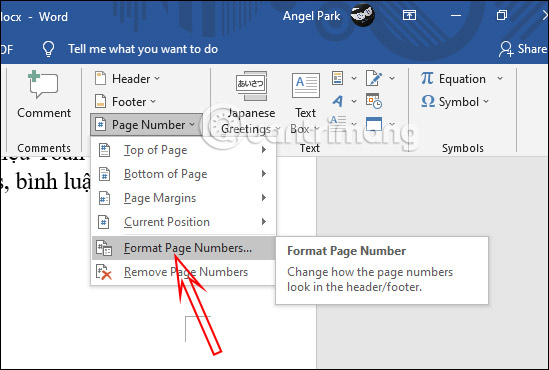
Task: Click the WordArt icon
Action: (338, 102)
